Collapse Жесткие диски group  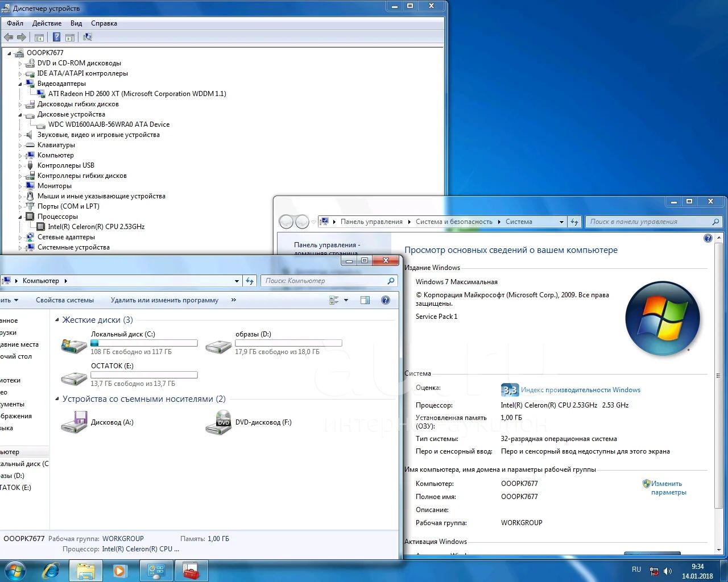[x=57, y=320]
